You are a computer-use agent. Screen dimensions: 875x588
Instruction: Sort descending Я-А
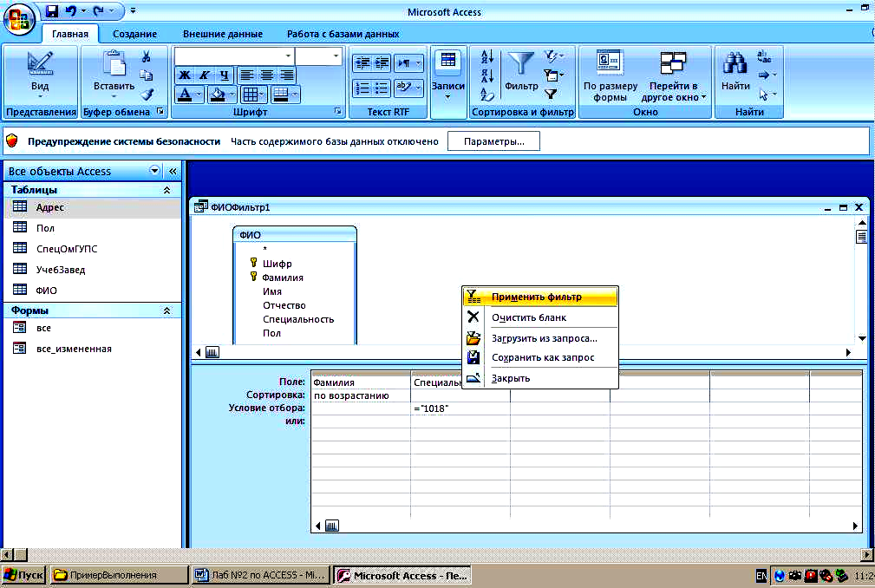click(x=487, y=75)
